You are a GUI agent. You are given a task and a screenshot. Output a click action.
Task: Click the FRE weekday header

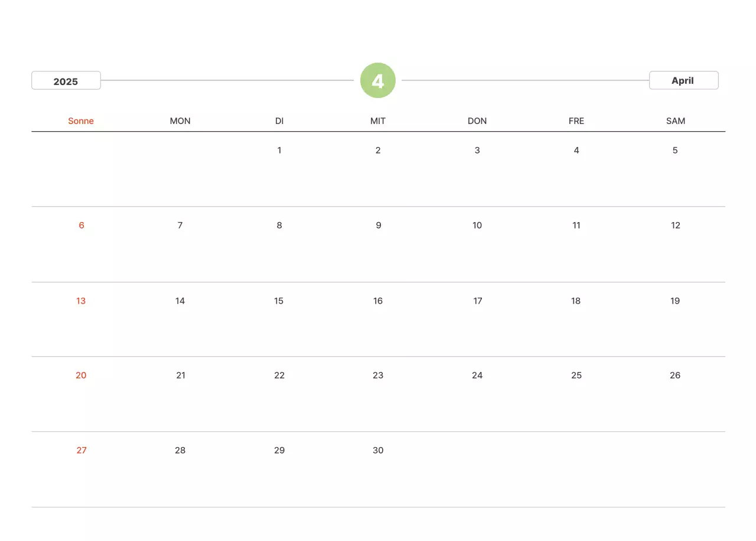click(x=576, y=121)
